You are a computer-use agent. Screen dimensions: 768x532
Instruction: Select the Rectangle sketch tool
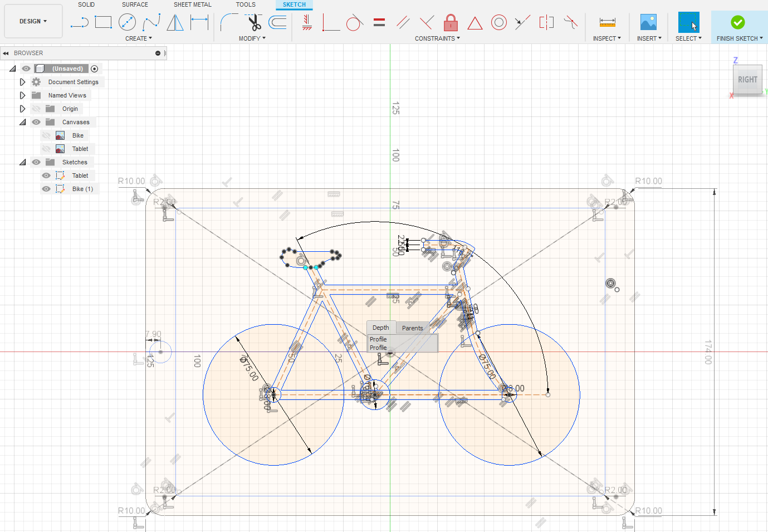coord(104,23)
